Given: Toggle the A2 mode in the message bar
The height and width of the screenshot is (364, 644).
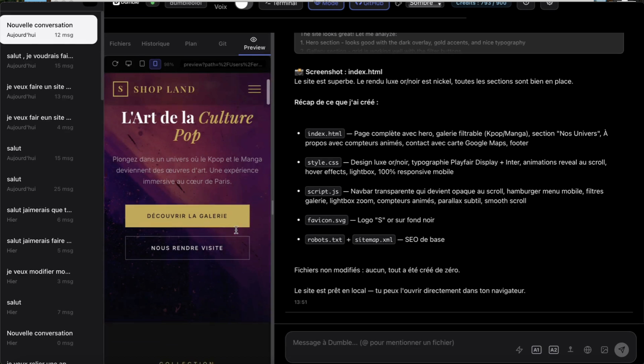Looking at the screenshot, I should 554,349.
